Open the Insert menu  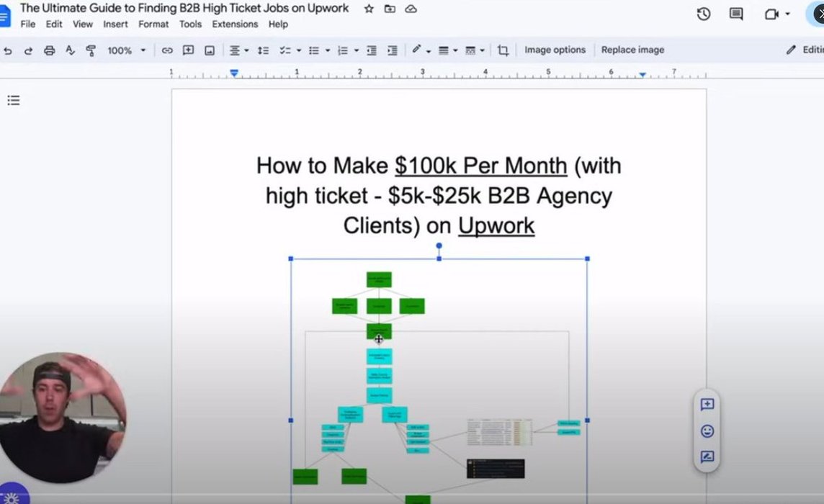[x=115, y=24]
